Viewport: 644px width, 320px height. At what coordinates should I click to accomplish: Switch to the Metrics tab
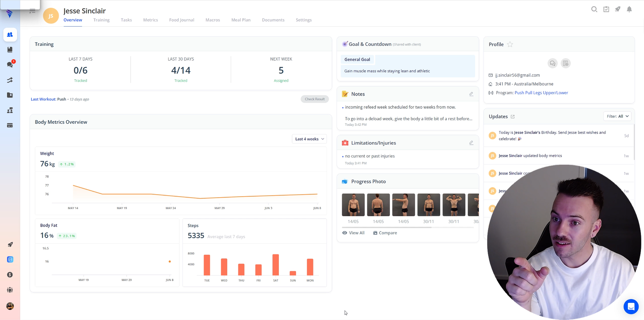pos(150,20)
